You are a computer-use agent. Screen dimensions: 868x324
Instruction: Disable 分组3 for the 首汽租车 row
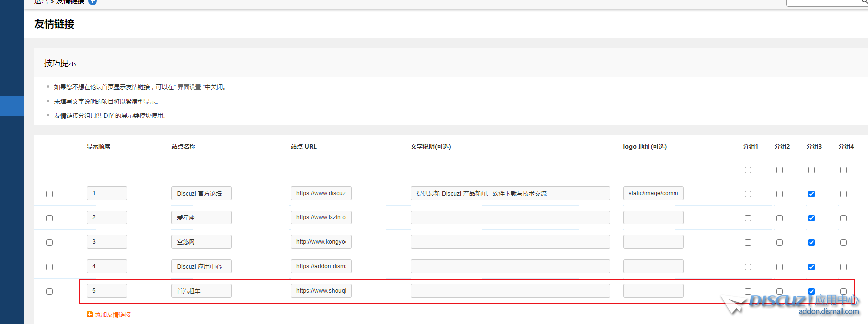coord(811,291)
